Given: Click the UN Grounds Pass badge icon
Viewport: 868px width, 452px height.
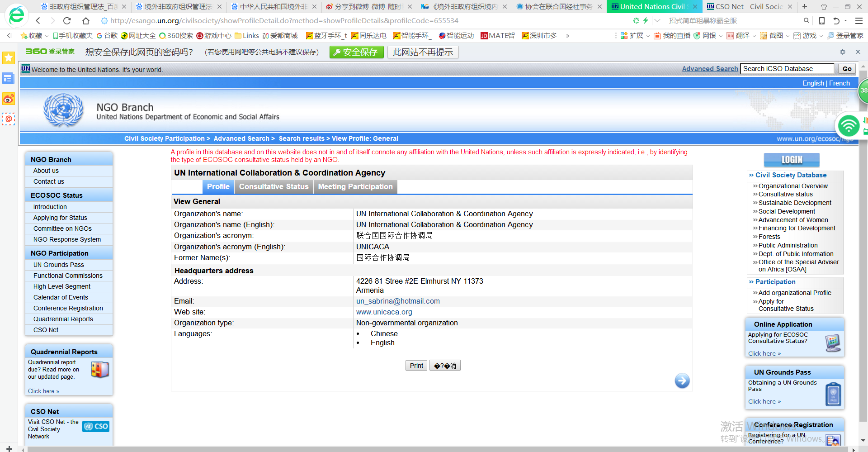Looking at the screenshot, I should click(x=833, y=394).
